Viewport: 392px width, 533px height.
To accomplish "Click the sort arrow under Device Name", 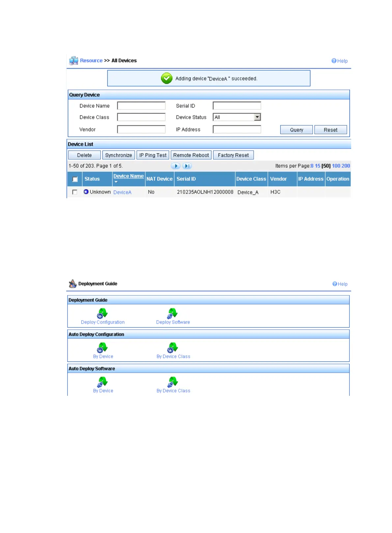I will click(116, 182).
